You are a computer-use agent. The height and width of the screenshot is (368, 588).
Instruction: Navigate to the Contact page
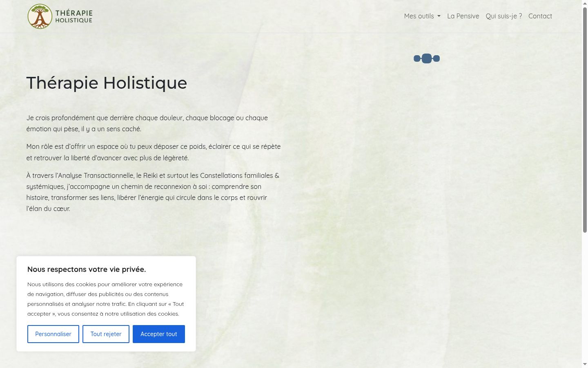tap(540, 16)
